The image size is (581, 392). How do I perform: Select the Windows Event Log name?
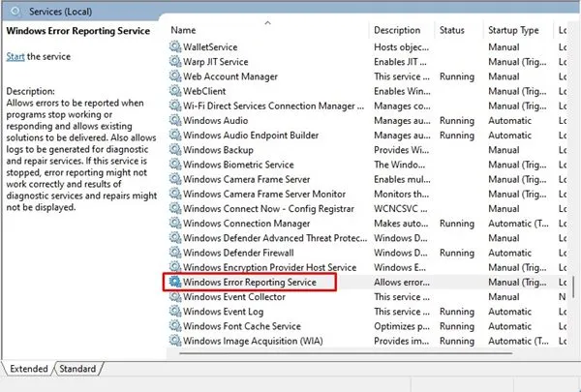tap(223, 312)
